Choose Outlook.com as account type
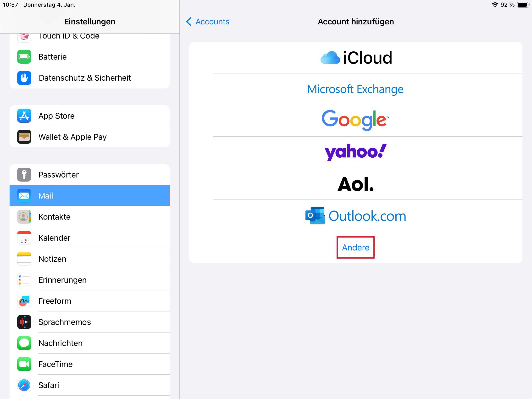This screenshot has height=399, width=532. (355, 216)
